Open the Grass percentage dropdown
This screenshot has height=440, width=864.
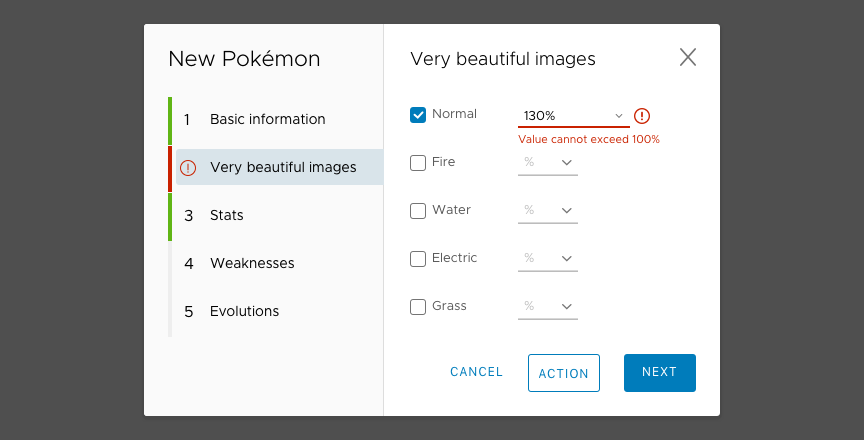click(x=548, y=306)
